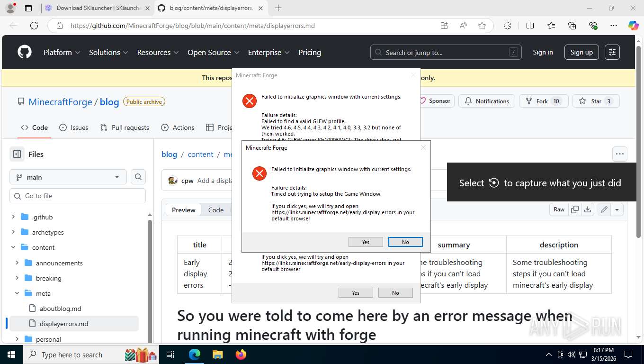
Task: Collapse the Files side panel icon
Action: 17,154
